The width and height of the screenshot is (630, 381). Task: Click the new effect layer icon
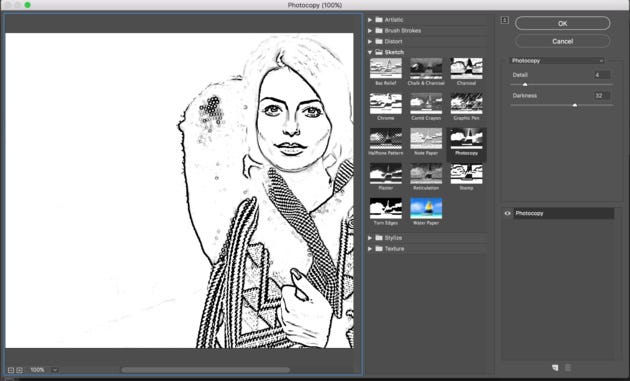point(555,368)
